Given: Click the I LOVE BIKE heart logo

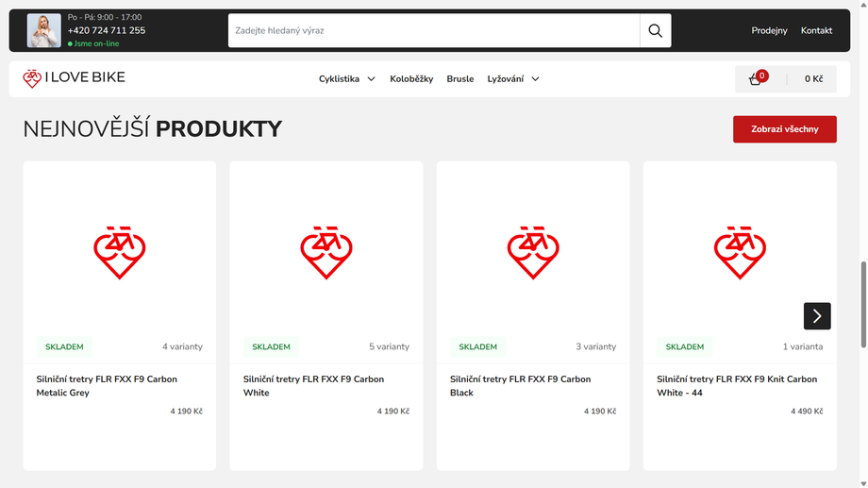Looking at the screenshot, I should tap(74, 78).
